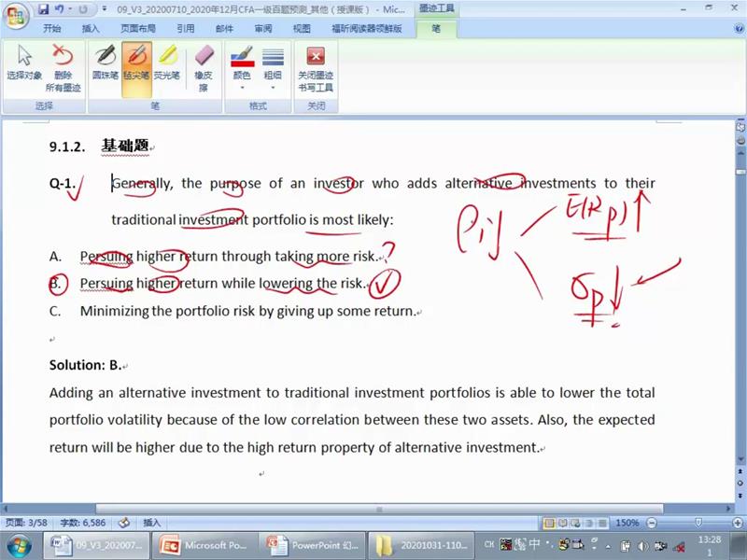747x560 pixels.
Task: Switch to the 引用 (References) tab
Action: point(186,29)
